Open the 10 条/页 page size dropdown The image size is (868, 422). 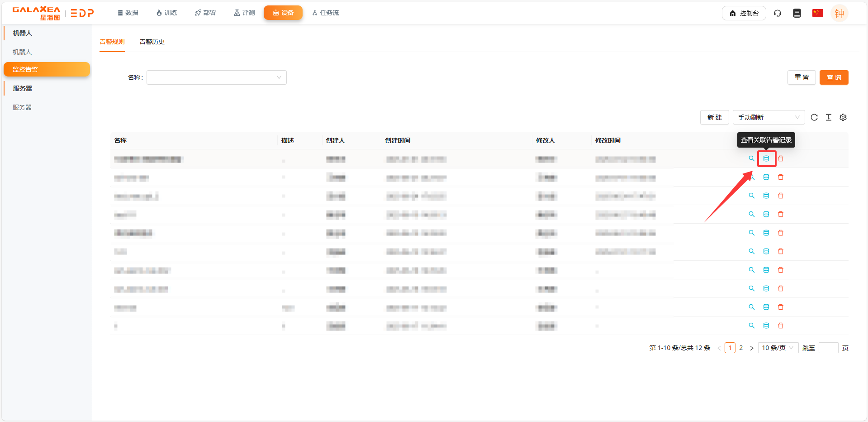pyautogui.click(x=778, y=348)
